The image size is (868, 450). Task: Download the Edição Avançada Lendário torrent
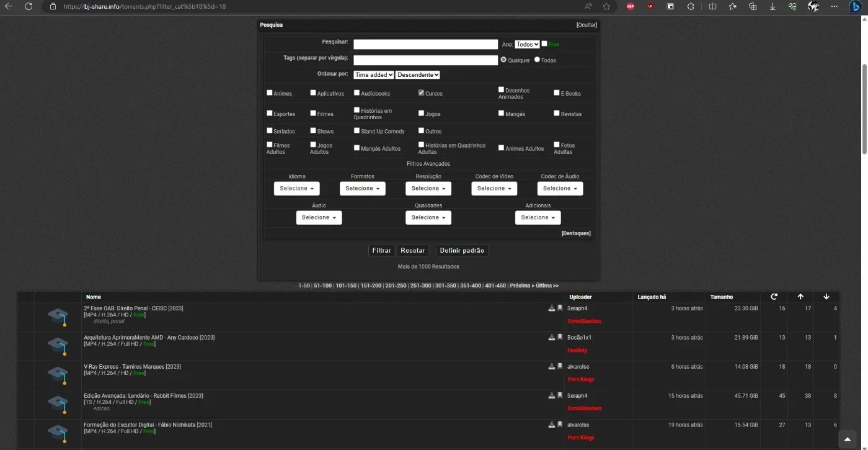pyautogui.click(x=552, y=395)
